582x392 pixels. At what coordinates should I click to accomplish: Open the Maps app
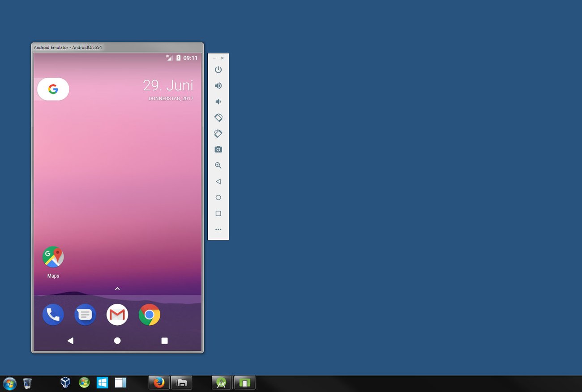pyautogui.click(x=53, y=257)
